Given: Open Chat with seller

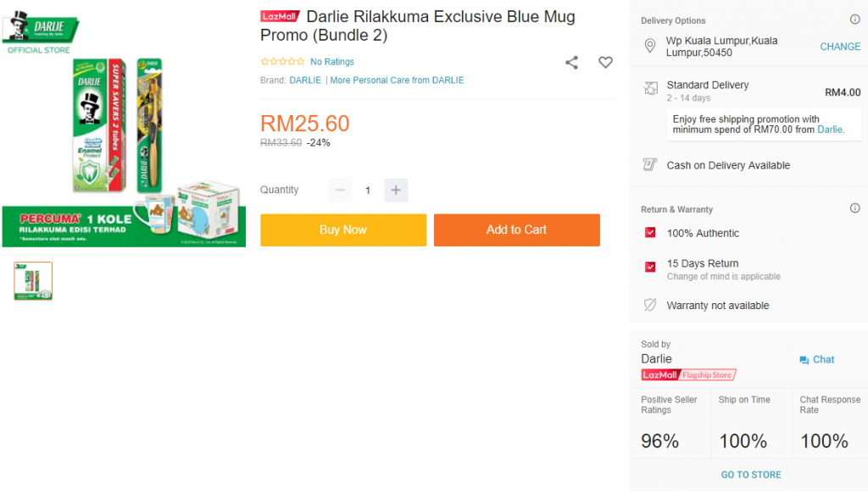Looking at the screenshot, I should 817,360.
